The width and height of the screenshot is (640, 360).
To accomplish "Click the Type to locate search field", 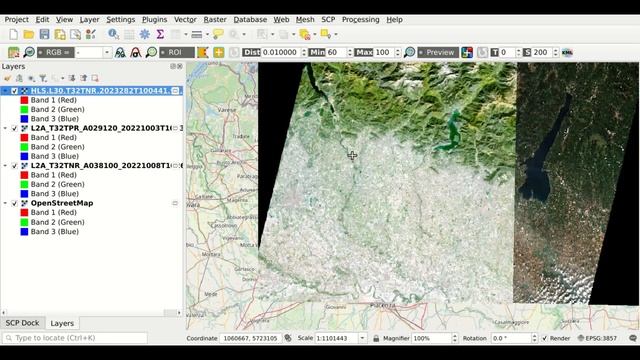I will coord(75,338).
